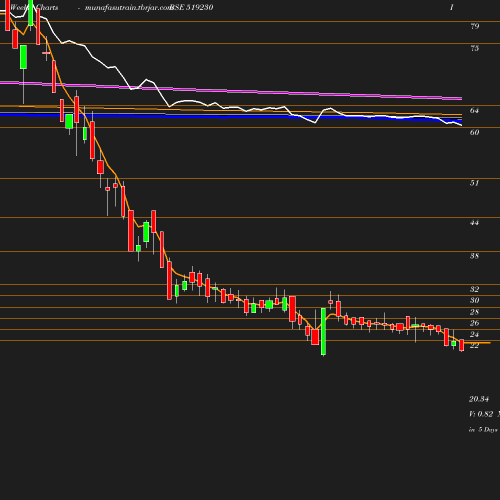Select the 44 price axis label
The image size is (500, 500).
pyautogui.click(x=475, y=222)
